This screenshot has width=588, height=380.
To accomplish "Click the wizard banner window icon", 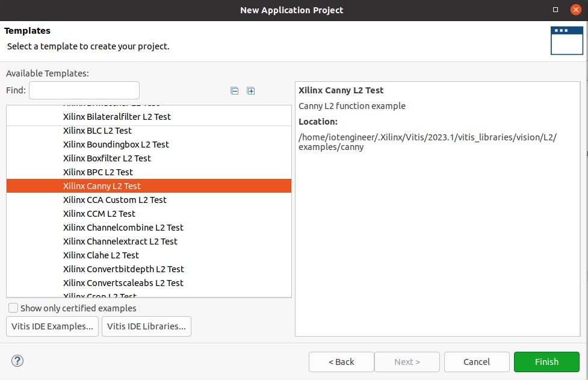I will 566,40.
